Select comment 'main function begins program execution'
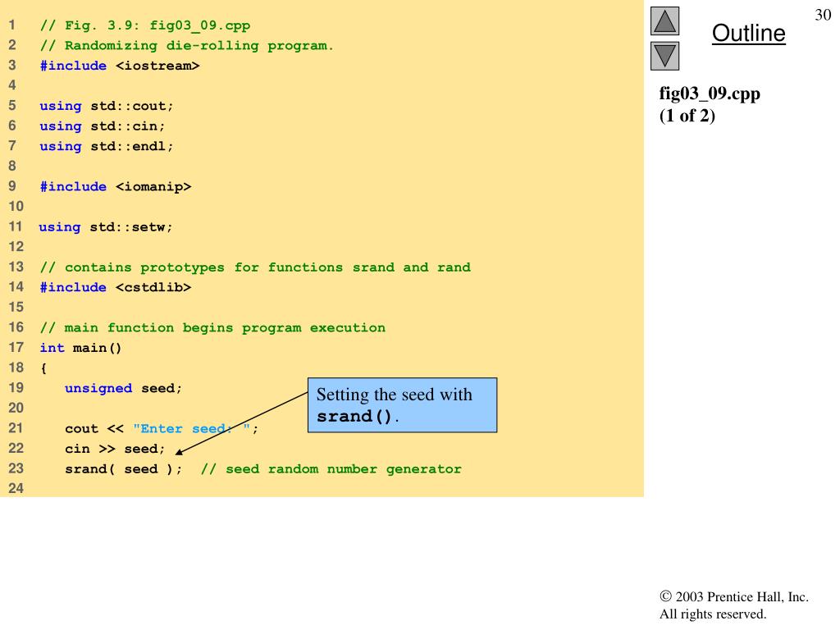 pyautogui.click(x=225, y=328)
